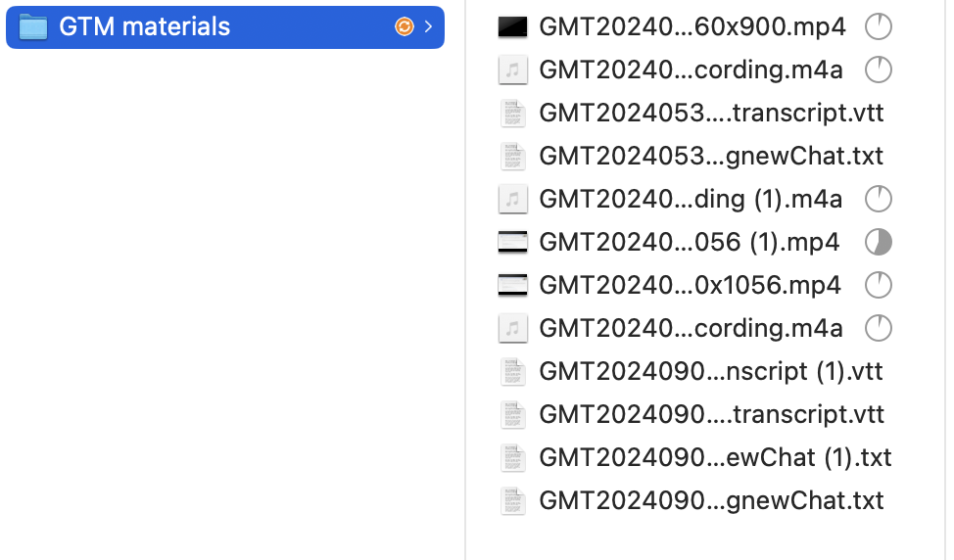The width and height of the screenshot is (954, 560).
Task: Click the 0x1056.mp4 video thumbnail
Action: [x=512, y=285]
